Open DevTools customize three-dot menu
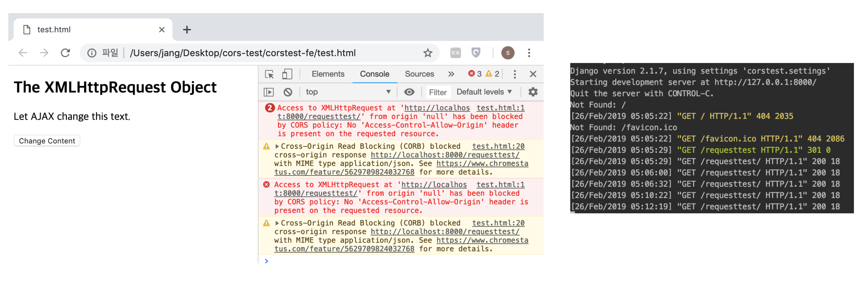 pos(515,74)
